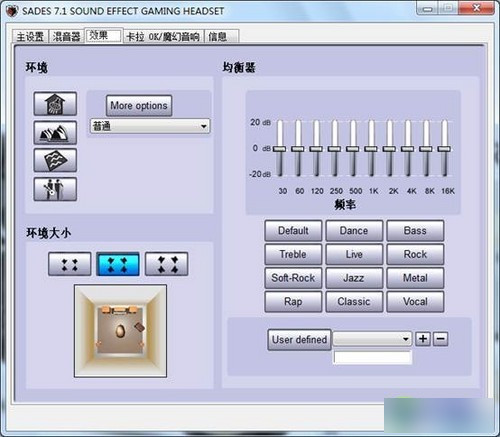Click the 2K equalizer slider handle
Viewport: 500px width, 437px height.
[389, 149]
